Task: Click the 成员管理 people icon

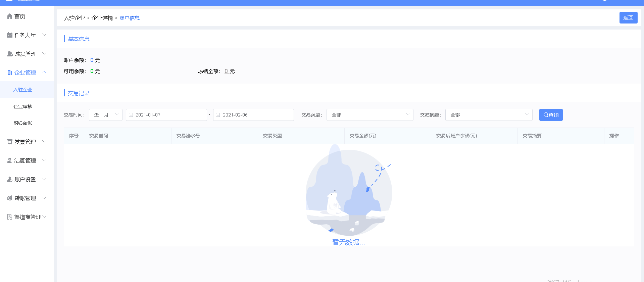Action: click(x=10, y=54)
